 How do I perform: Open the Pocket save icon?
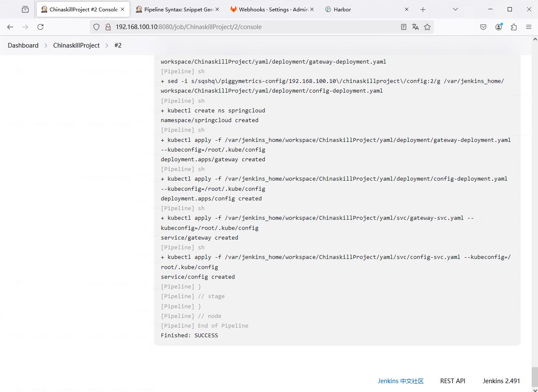(483, 27)
